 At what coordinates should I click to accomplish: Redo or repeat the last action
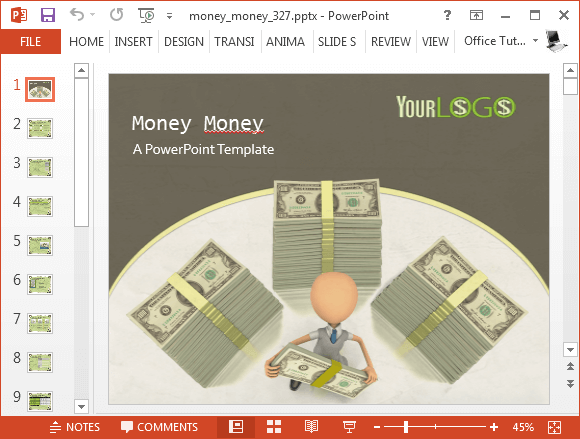(x=117, y=15)
